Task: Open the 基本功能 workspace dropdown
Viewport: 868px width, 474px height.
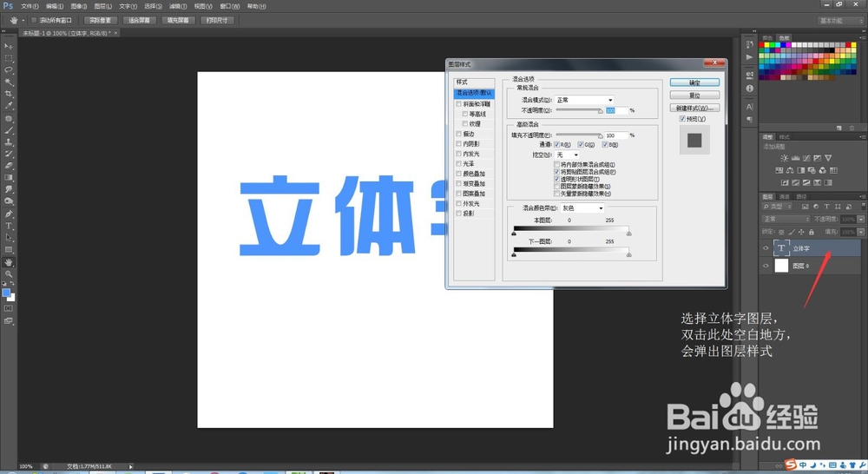Action: coord(839,21)
